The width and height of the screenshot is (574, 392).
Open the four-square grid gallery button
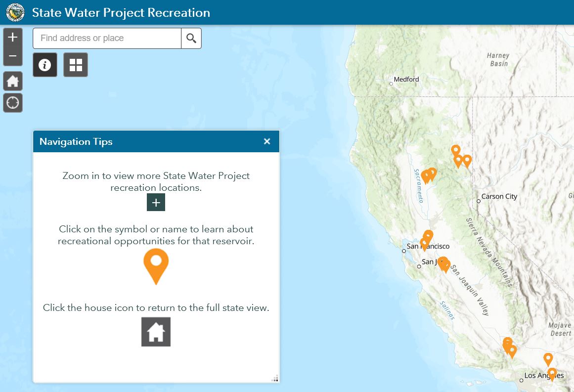[76, 65]
